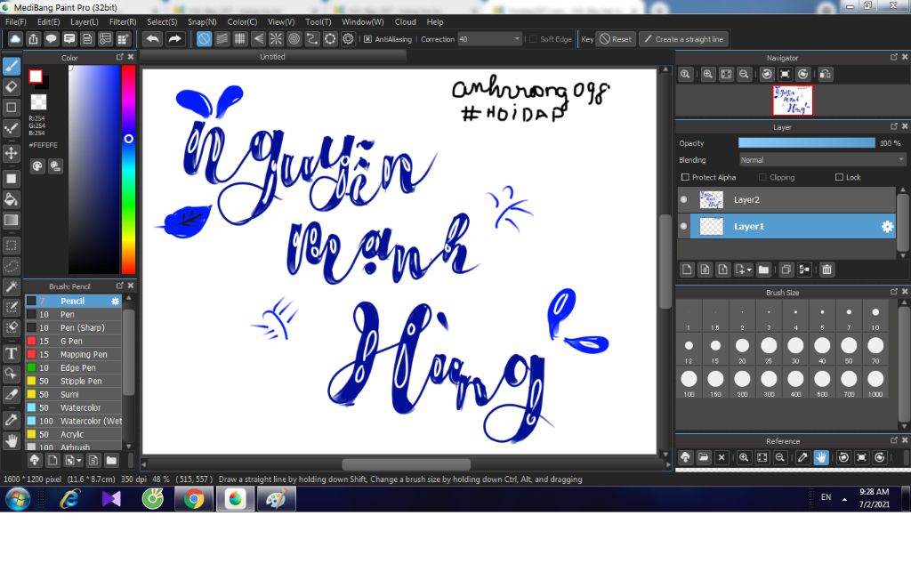Click the EN language indicator

click(x=826, y=497)
